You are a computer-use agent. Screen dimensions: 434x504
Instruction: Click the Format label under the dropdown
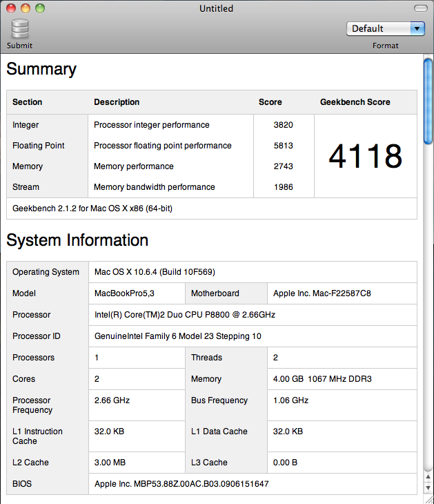point(385,46)
